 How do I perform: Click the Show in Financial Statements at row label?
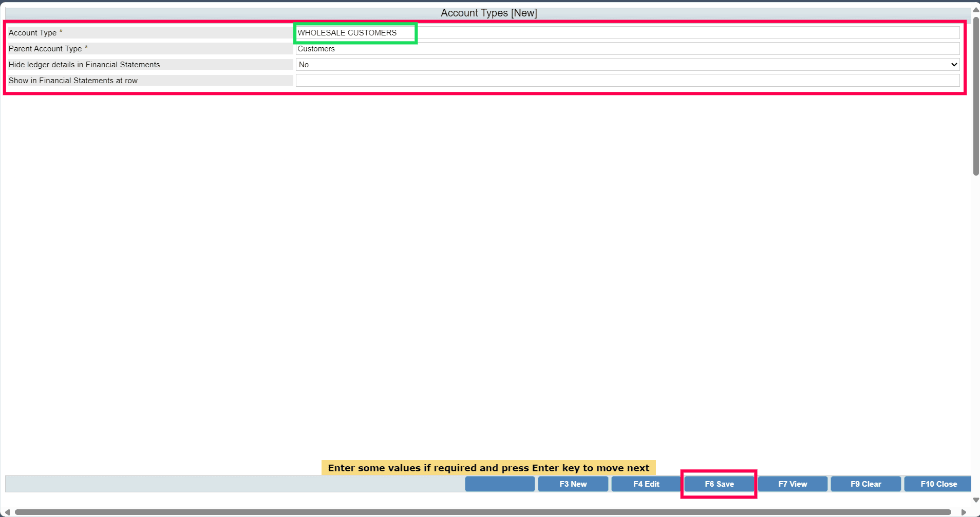click(x=73, y=81)
